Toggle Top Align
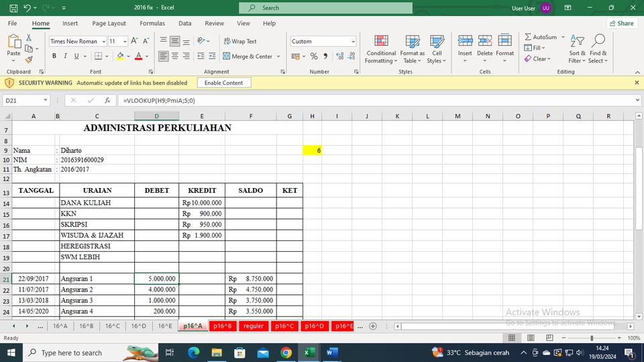The height and width of the screenshot is (362, 644). point(163,41)
